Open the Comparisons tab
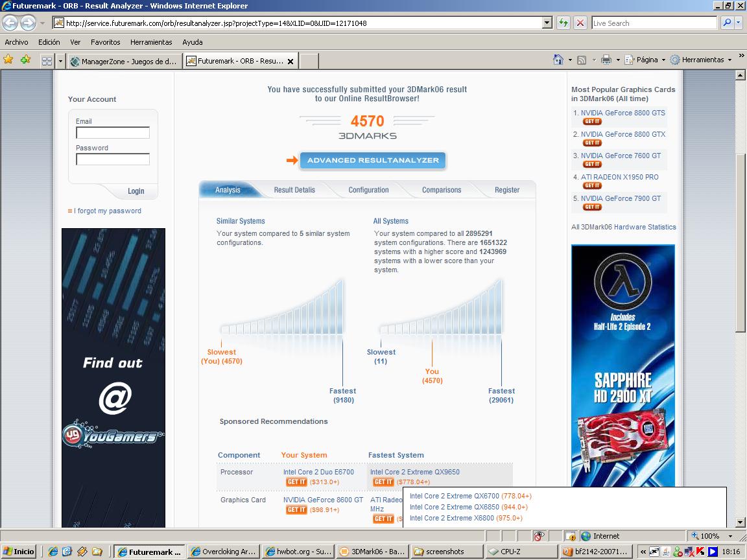747x560 pixels. [x=442, y=189]
